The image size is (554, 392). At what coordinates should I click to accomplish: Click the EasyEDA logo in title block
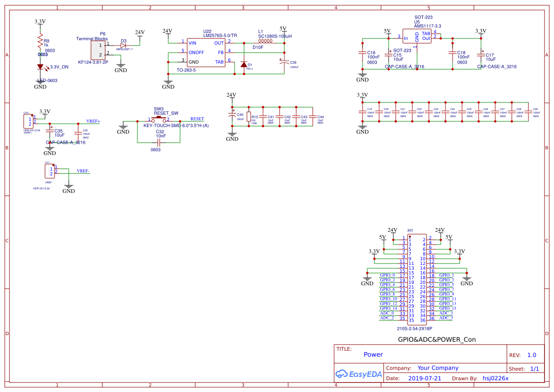coord(358,374)
